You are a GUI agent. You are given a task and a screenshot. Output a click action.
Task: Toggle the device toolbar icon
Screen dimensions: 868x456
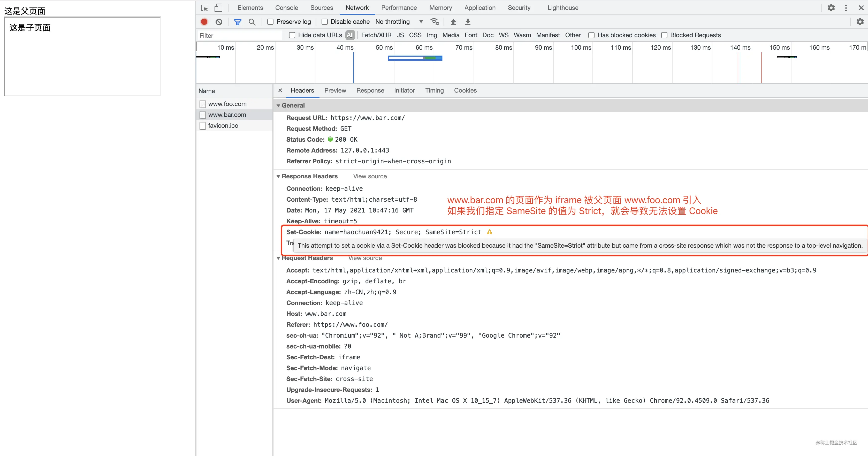point(218,8)
